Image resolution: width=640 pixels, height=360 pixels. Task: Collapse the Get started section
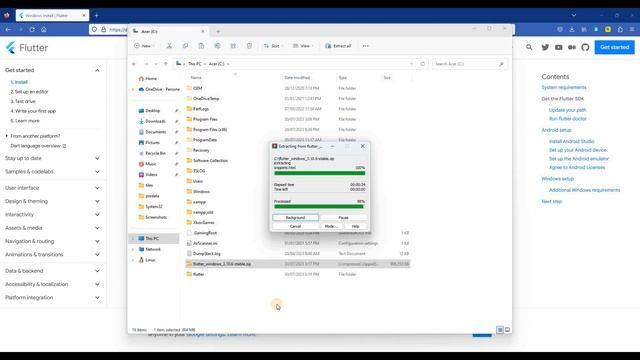97,70
